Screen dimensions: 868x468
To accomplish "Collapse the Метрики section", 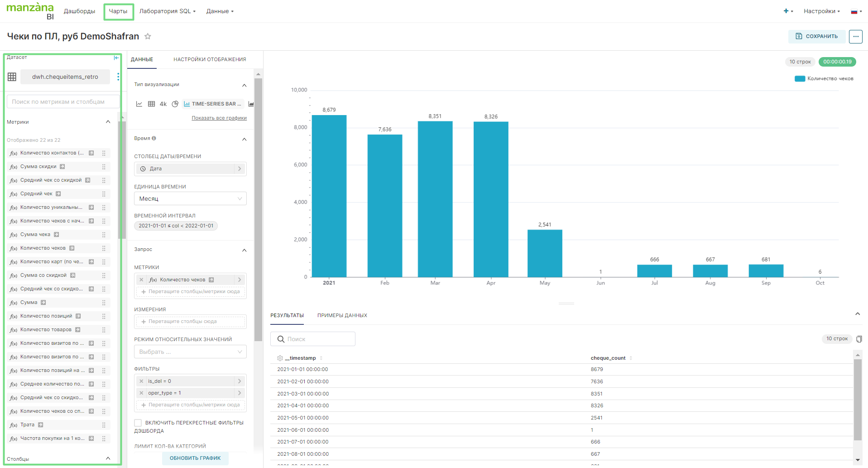I will point(108,122).
